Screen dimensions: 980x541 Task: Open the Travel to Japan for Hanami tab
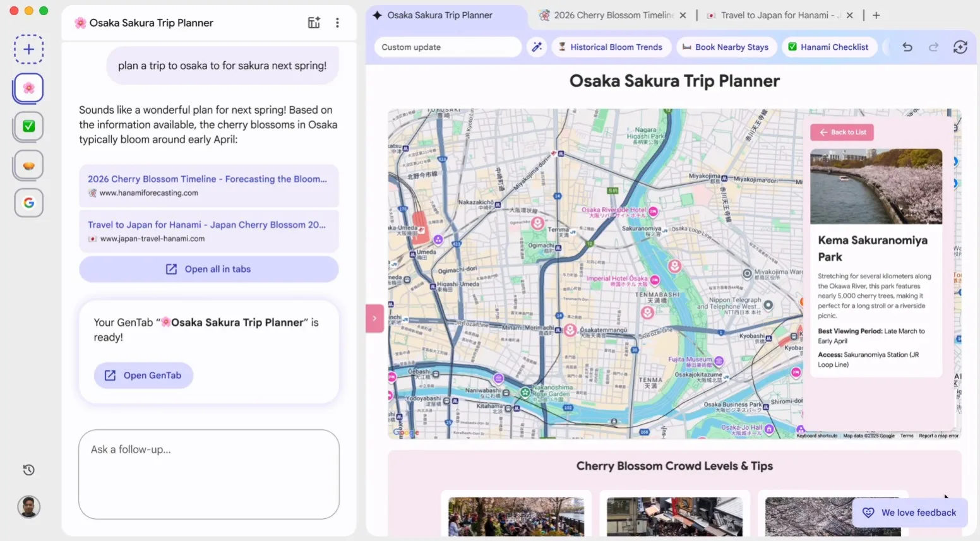(x=777, y=15)
